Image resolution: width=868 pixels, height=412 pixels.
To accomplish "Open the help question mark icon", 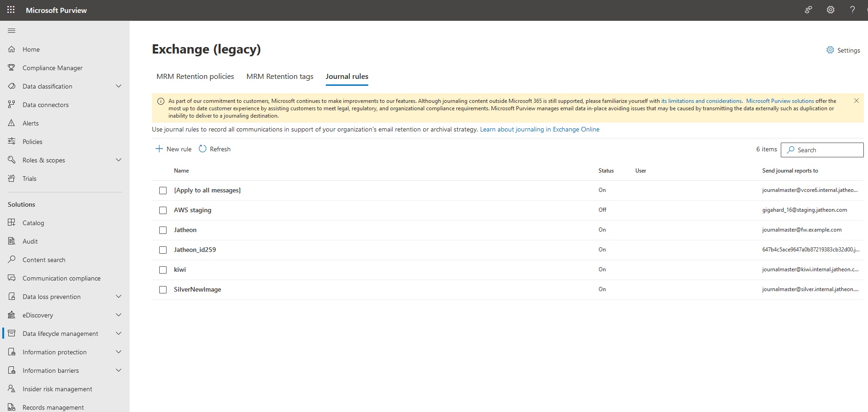I will coord(853,10).
